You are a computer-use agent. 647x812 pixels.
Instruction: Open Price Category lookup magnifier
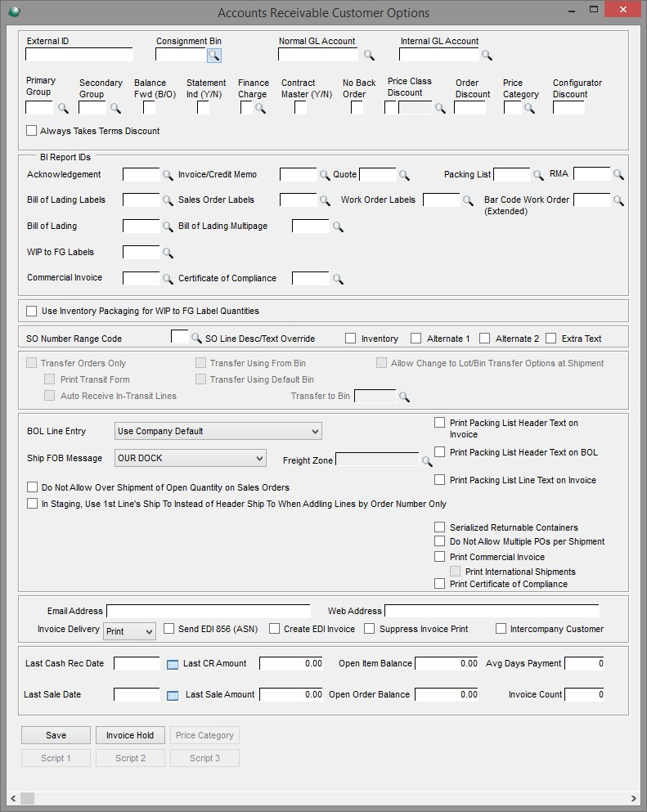tap(529, 108)
